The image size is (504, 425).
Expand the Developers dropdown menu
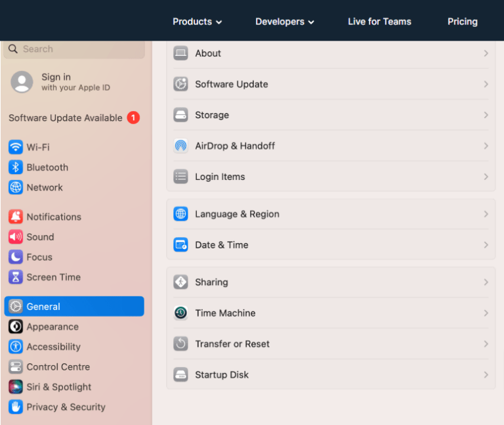tap(284, 22)
